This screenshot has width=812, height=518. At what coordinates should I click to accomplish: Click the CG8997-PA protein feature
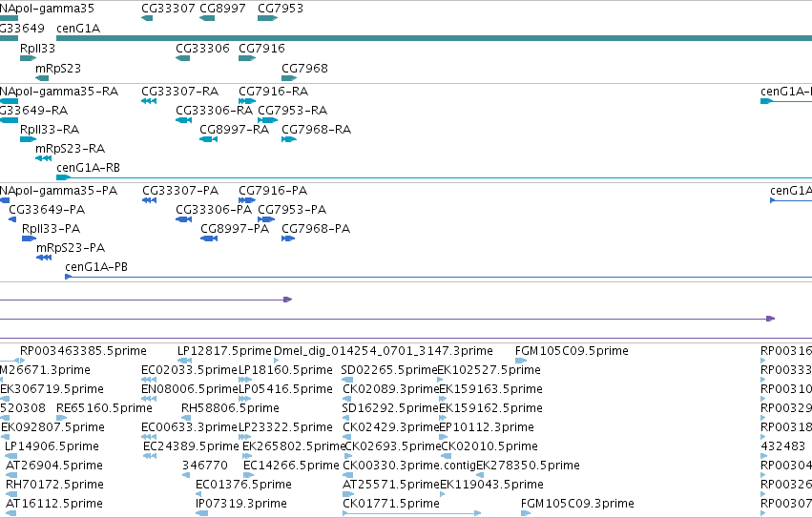point(209,238)
